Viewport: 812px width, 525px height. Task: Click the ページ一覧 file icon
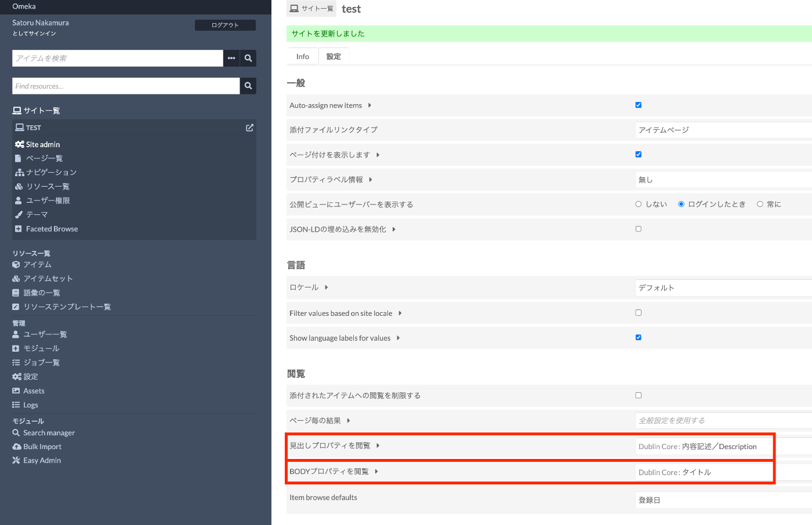tap(18, 158)
